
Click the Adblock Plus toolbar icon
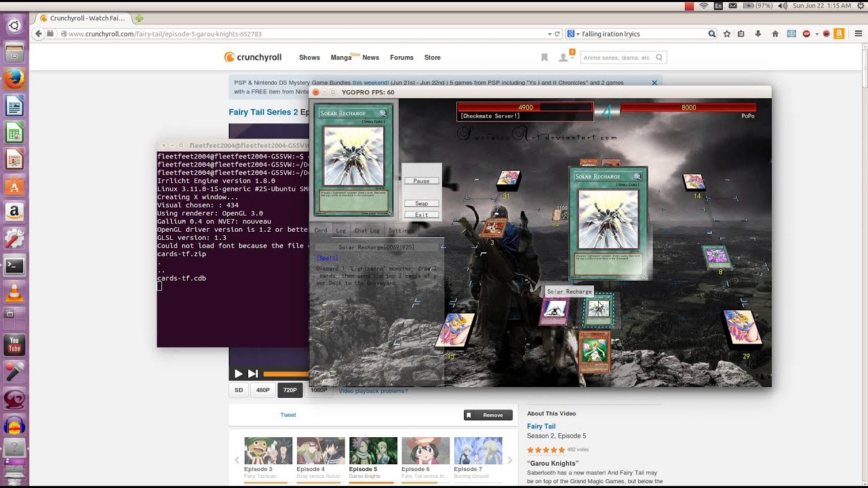pyautogui.click(x=806, y=34)
